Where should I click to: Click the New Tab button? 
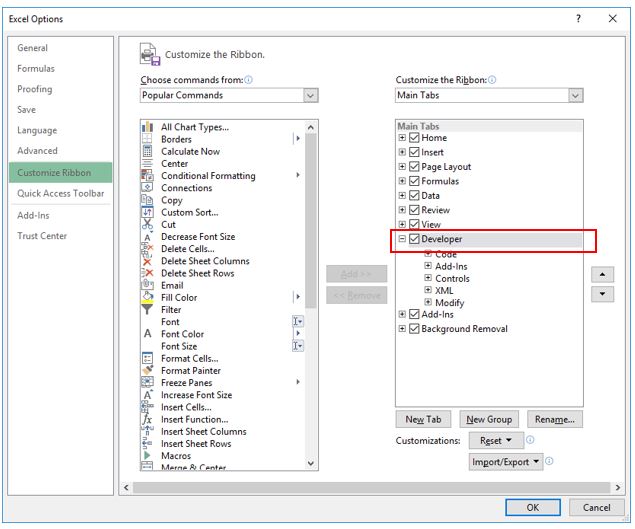tap(423, 419)
